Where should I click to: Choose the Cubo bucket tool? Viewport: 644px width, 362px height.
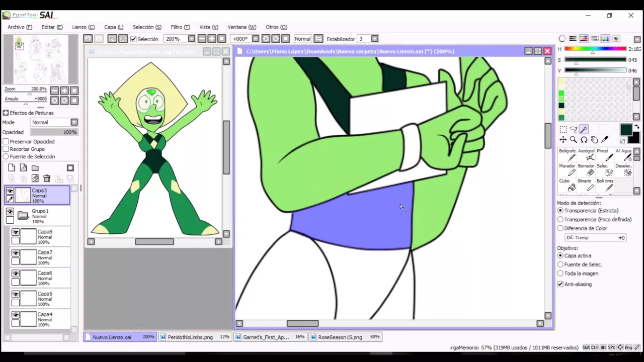[x=567, y=185]
